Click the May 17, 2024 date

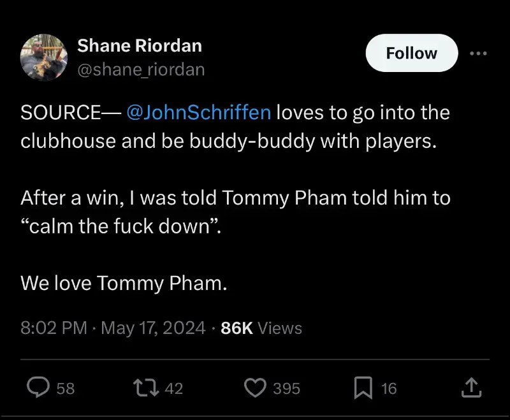(x=153, y=328)
